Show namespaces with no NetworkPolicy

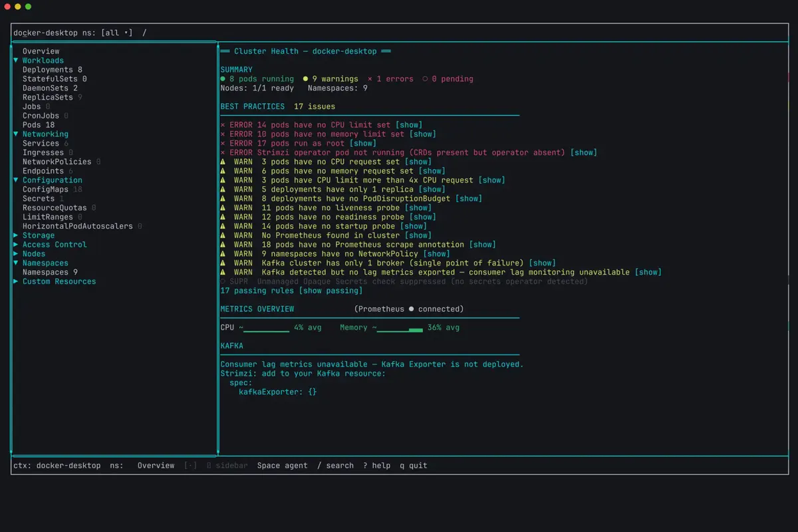click(437, 254)
